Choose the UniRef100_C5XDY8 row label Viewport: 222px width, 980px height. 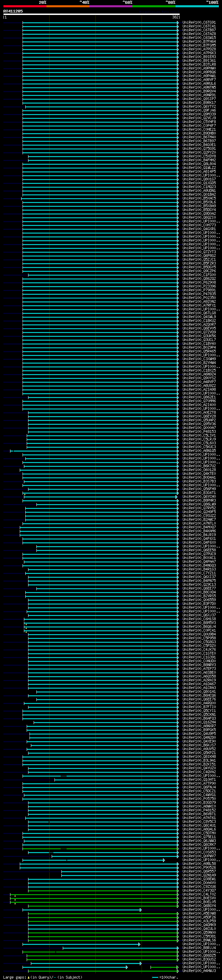tap(199, 156)
